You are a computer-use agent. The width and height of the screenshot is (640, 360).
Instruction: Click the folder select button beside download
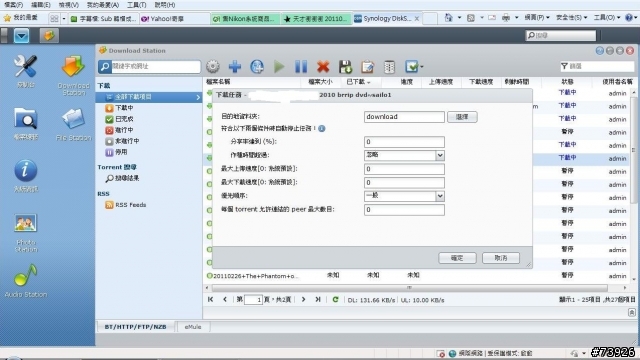point(462,117)
